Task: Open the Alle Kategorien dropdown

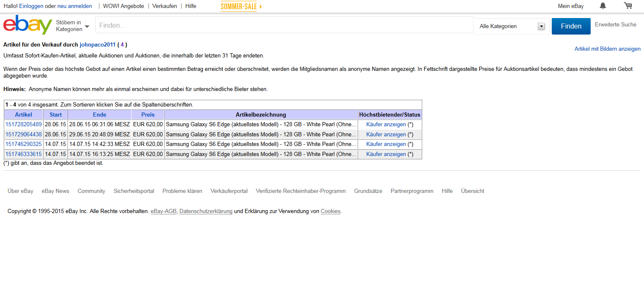Action: (x=512, y=26)
